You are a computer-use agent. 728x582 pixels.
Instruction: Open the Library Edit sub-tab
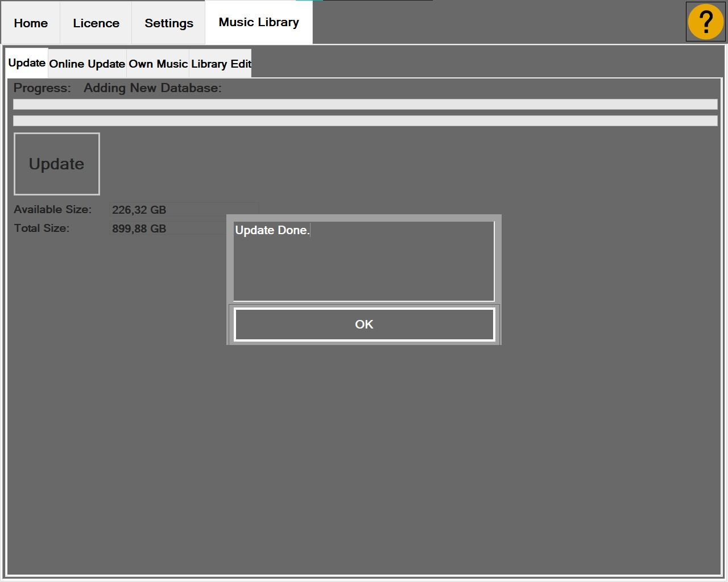point(221,64)
